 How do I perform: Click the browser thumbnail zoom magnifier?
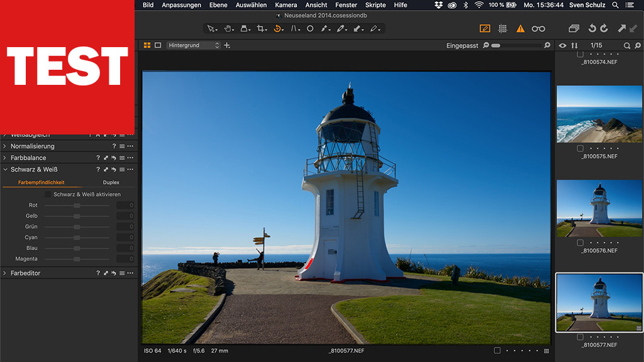[x=638, y=45]
